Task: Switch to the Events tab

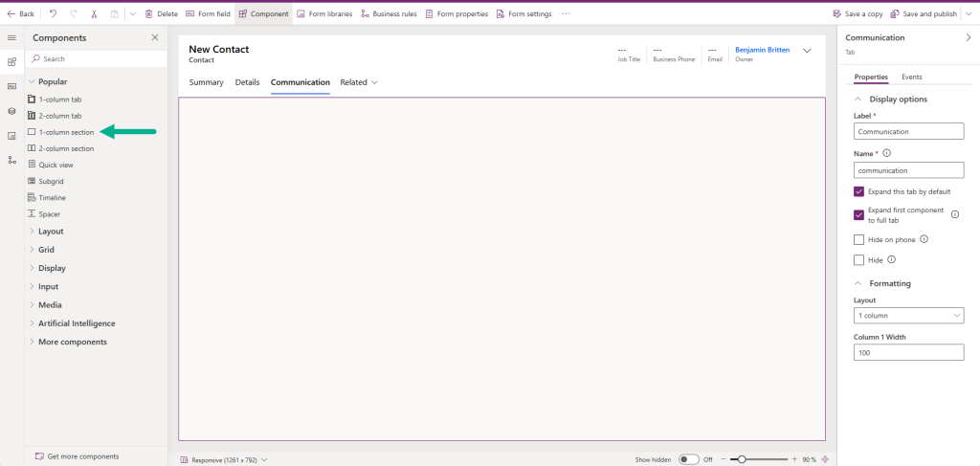Action: coord(911,77)
